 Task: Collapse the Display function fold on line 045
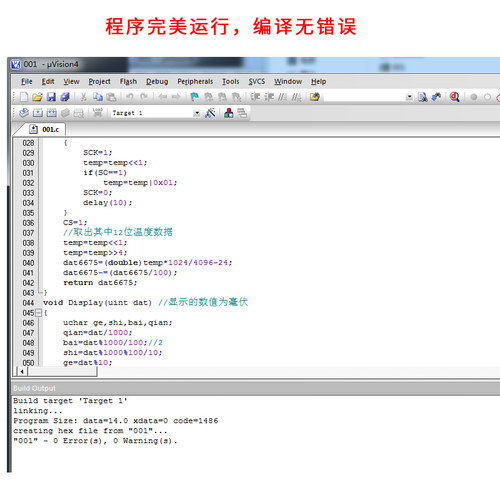[x=39, y=313]
